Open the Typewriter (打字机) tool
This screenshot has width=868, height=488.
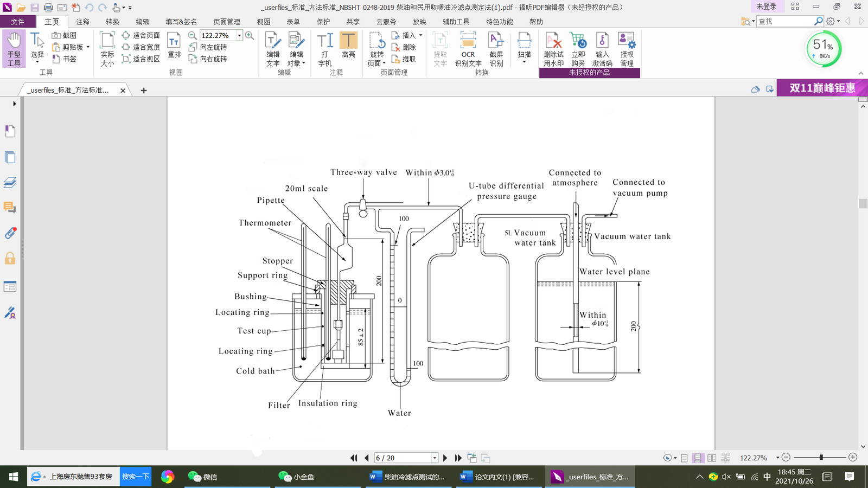point(324,48)
